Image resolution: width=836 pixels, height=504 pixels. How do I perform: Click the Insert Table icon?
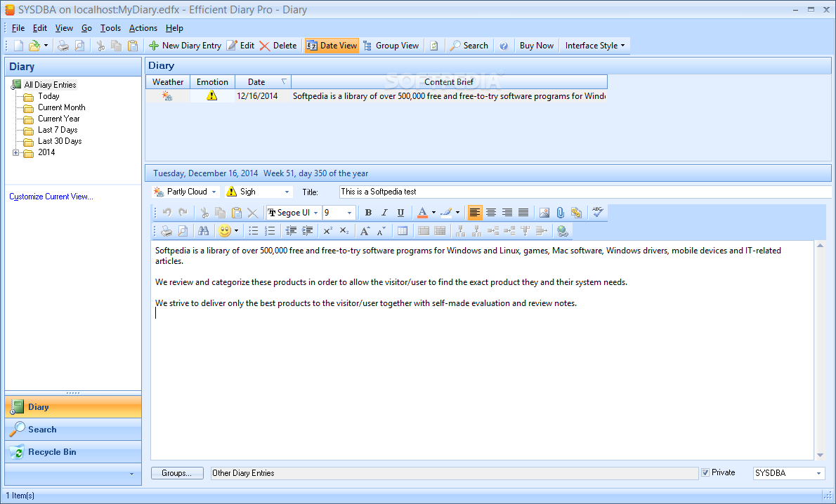(x=403, y=231)
